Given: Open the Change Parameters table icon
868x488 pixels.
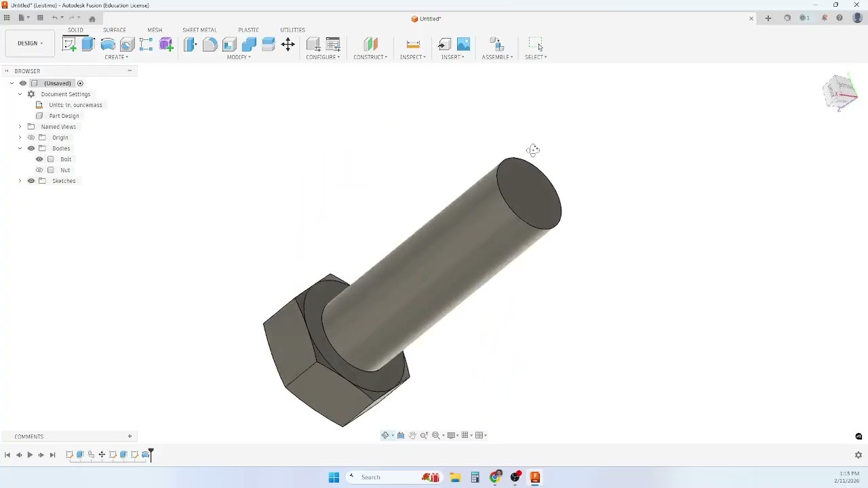Looking at the screenshot, I should tap(333, 45).
